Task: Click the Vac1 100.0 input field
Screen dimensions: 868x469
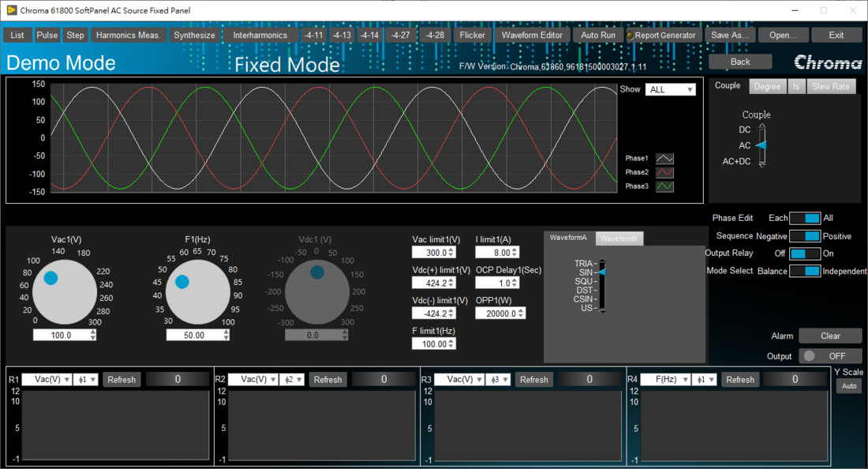Action: (61, 335)
